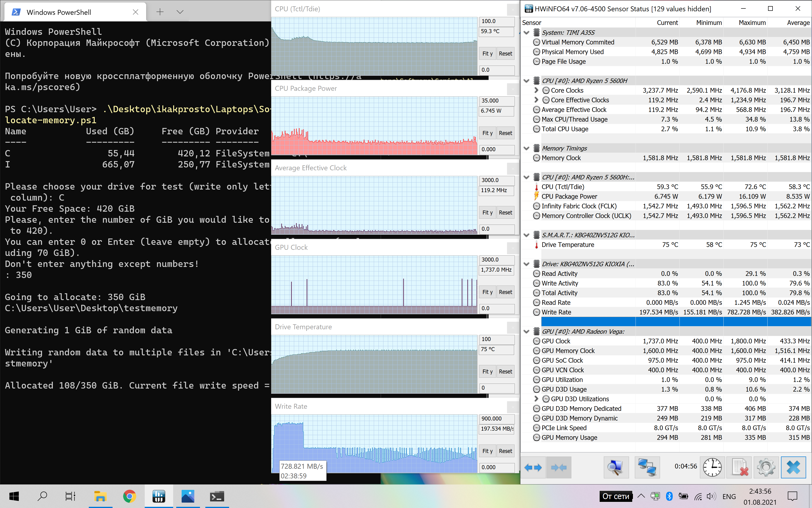Click the 100.0 max field of CPU Tctl graph
This screenshot has height=508, width=812.
tap(497, 21)
